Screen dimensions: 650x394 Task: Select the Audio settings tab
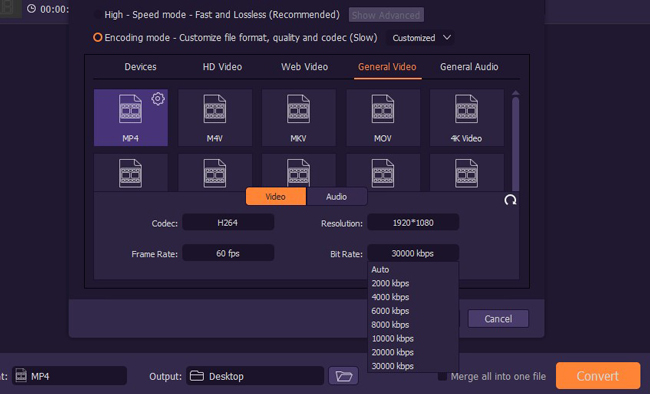[336, 197]
